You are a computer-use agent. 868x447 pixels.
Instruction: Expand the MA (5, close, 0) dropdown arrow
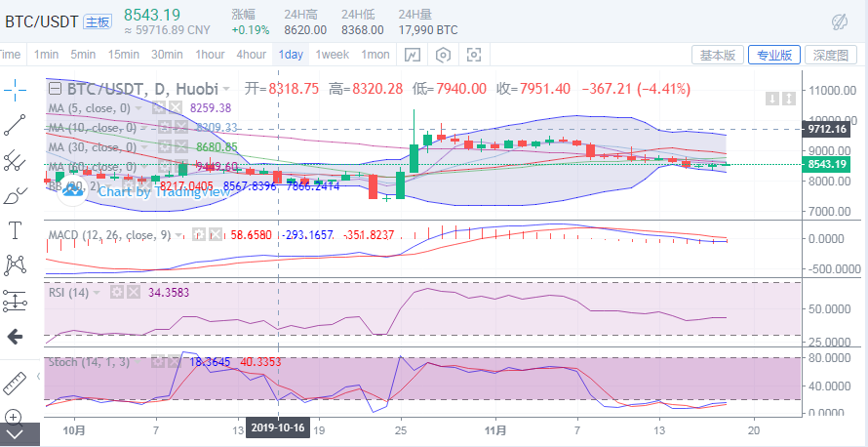[x=138, y=108]
